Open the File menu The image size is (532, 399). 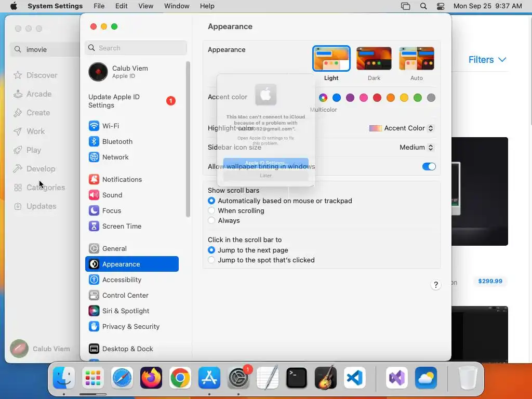[99, 6]
